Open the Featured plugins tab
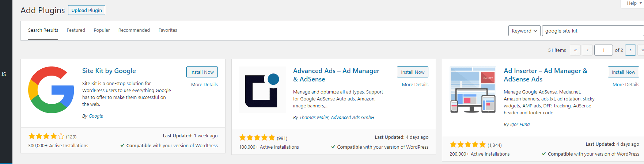Image resolution: width=644 pixels, height=164 pixels. [x=76, y=30]
